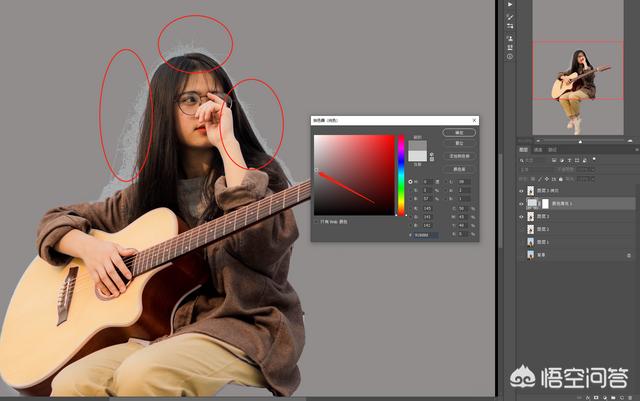Select the L radio button in color picker
This screenshot has width=640, height=401.
point(446,182)
